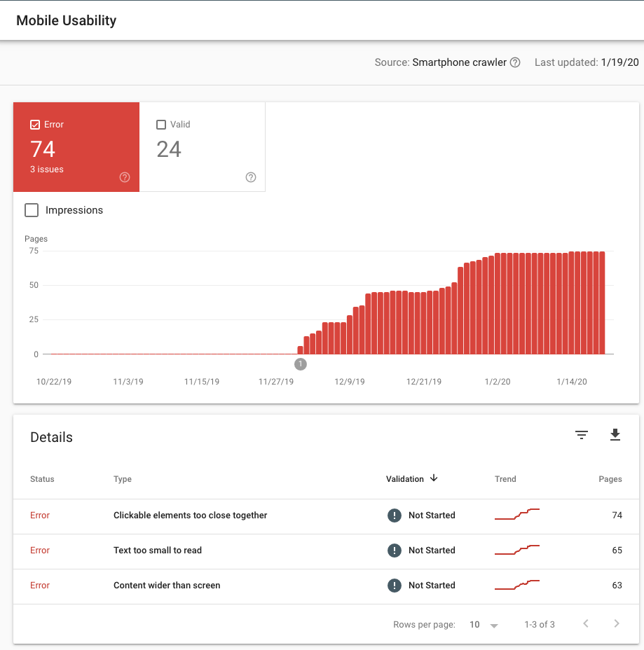
Task: Enable the Valid checkbox
Action: (161, 125)
